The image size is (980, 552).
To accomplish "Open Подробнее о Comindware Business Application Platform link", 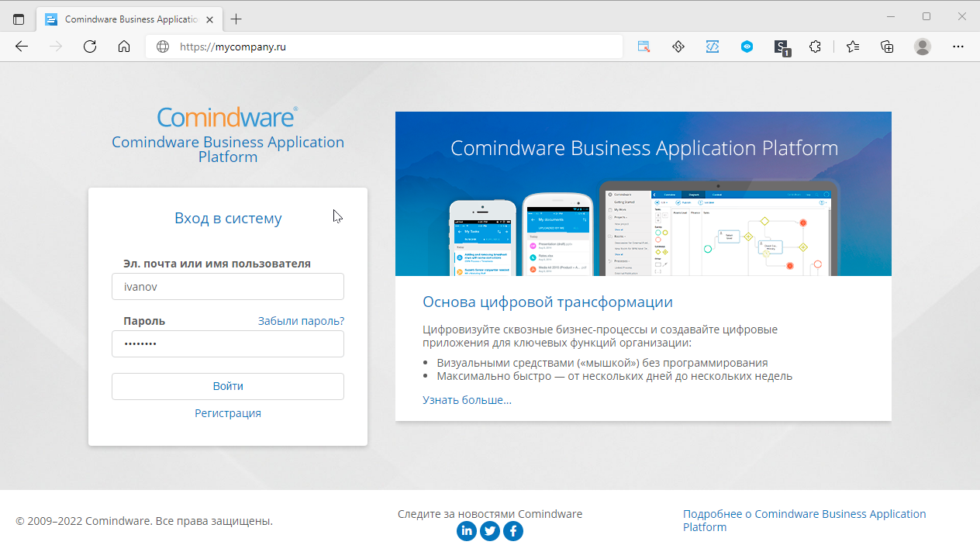I will coord(804,520).
